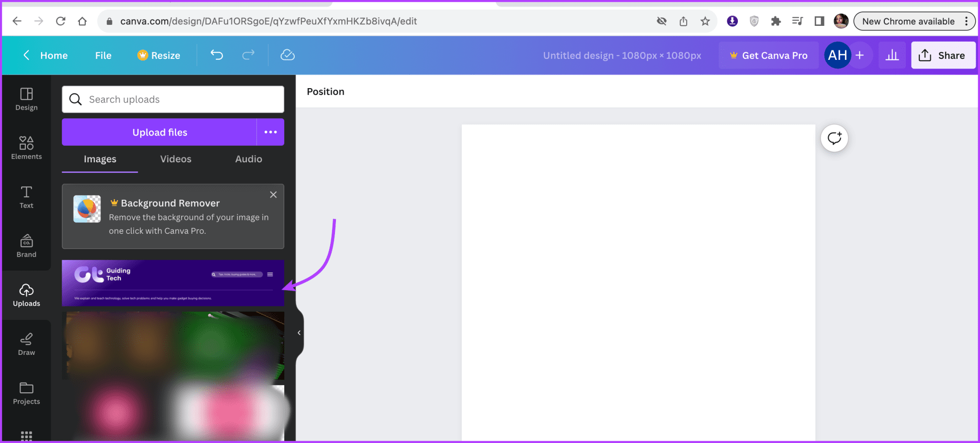Image resolution: width=980 pixels, height=443 pixels.
Task: Open the Brand panel
Action: (x=26, y=245)
